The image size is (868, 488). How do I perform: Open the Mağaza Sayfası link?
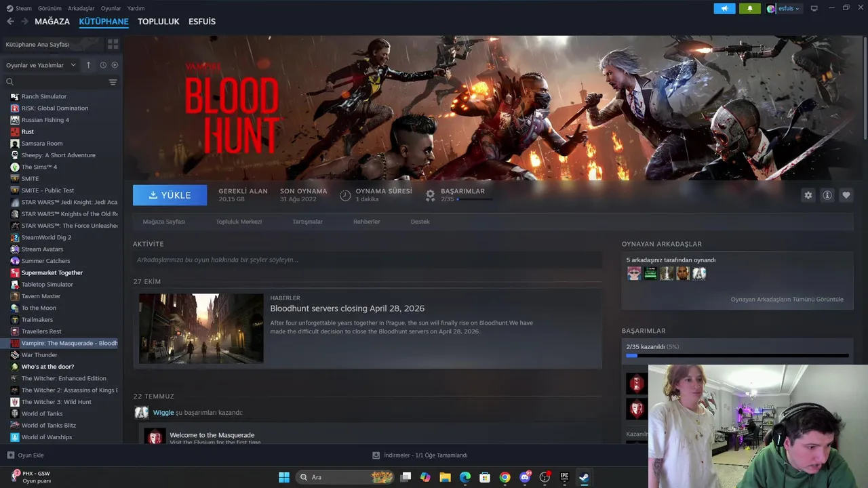coord(163,222)
